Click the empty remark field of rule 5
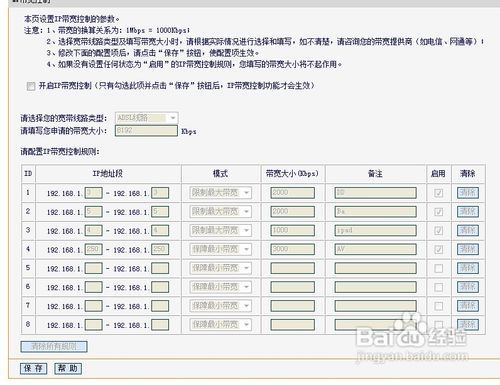500x385 pixels. [x=375, y=268]
